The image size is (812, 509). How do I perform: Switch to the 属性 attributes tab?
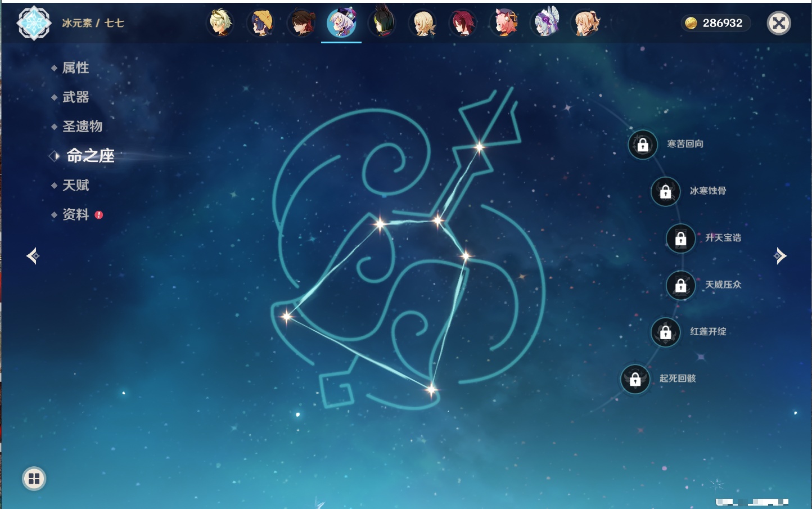click(75, 68)
